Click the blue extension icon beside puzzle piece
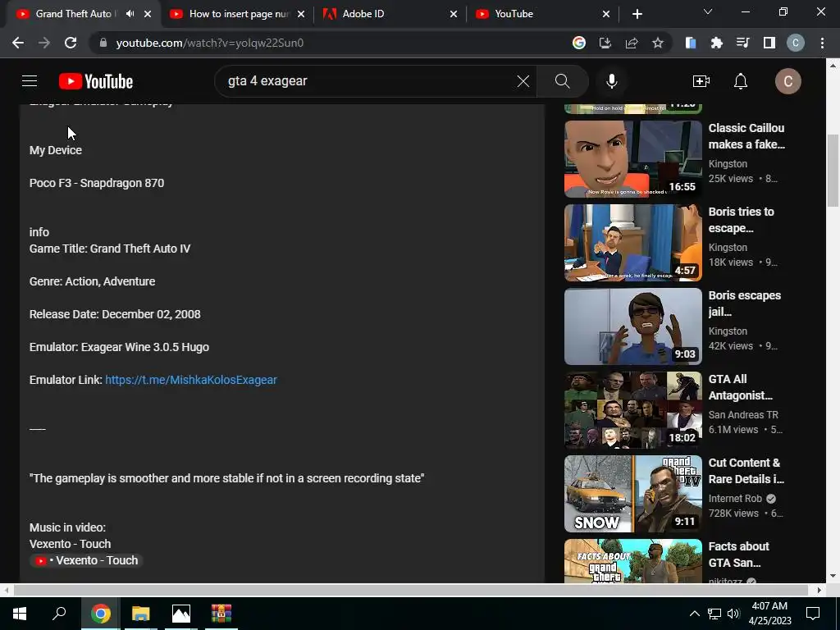 pyautogui.click(x=691, y=43)
